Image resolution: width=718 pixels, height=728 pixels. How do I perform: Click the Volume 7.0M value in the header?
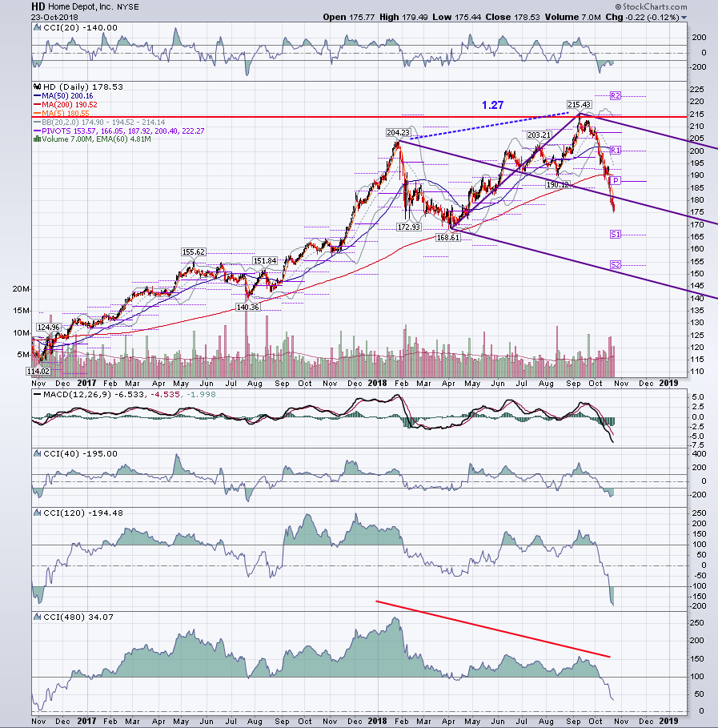tap(573, 17)
